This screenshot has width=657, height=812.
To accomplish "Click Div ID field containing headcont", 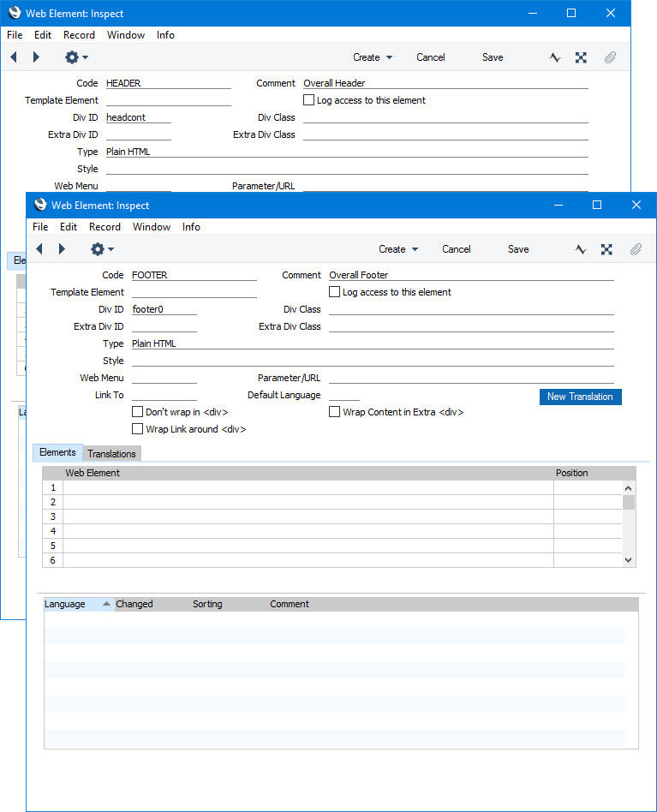I will [x=138, y=117].
